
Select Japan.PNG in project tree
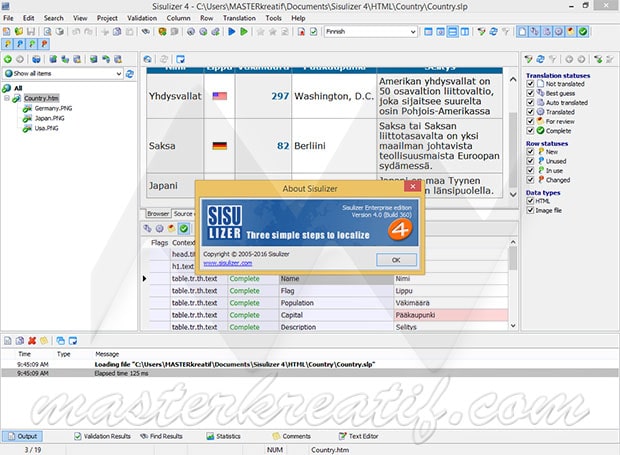[x=49, y=118]
